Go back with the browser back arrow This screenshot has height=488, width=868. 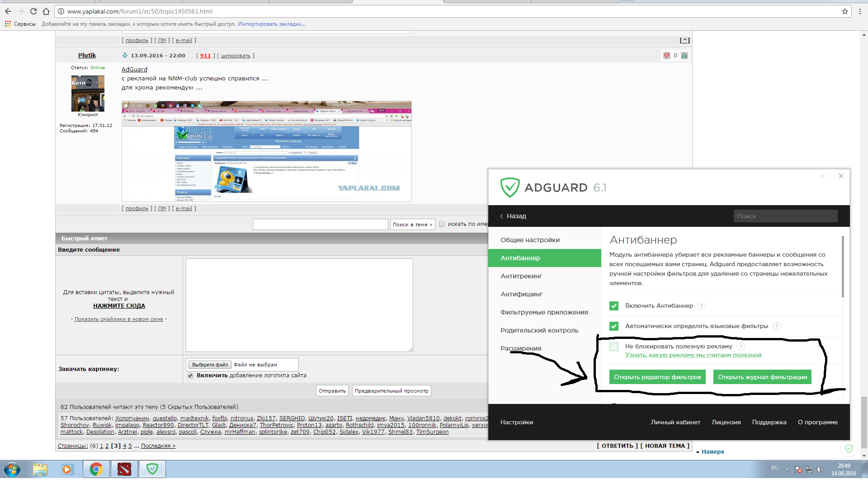tap(8, 11)
